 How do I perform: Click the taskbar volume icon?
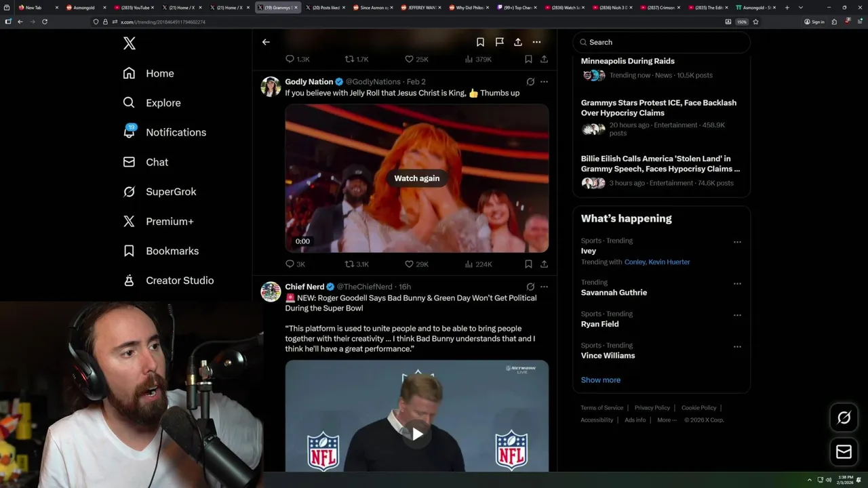pyautogui.click(x=828, y=480)
